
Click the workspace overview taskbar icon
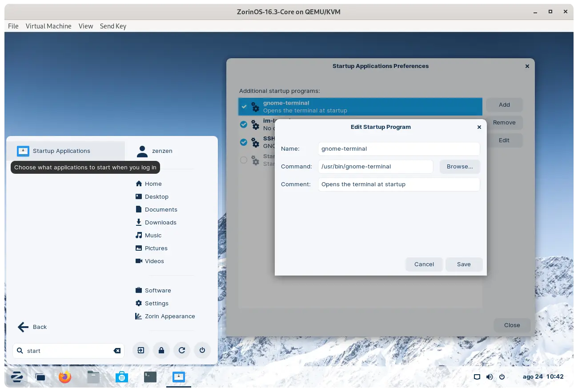40,377
